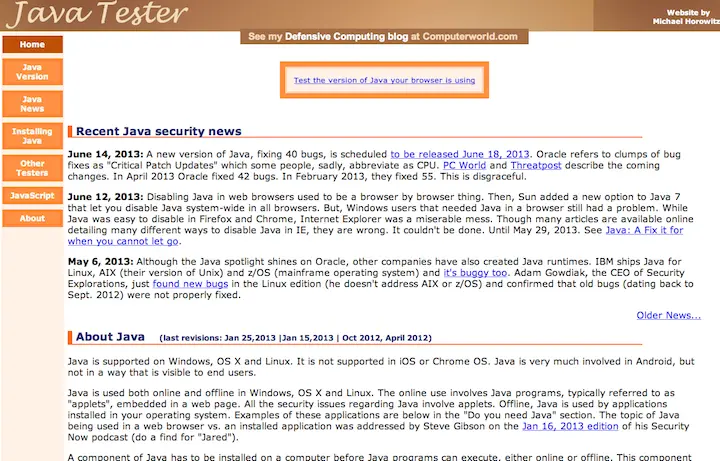The image size is (720, 461).
Task: Click the Defensive Computing blog banner
Action: pyautogui.click(x=384, y=37)
